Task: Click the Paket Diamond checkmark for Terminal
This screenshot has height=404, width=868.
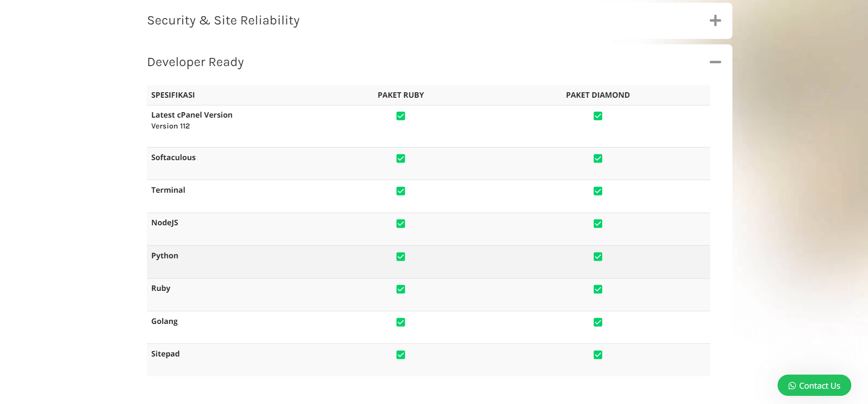Action: (598, 191)
